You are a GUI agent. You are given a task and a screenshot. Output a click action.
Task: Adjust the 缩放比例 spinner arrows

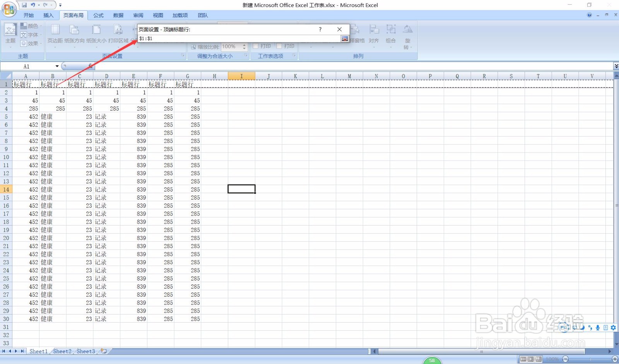[x=245, y=46]
